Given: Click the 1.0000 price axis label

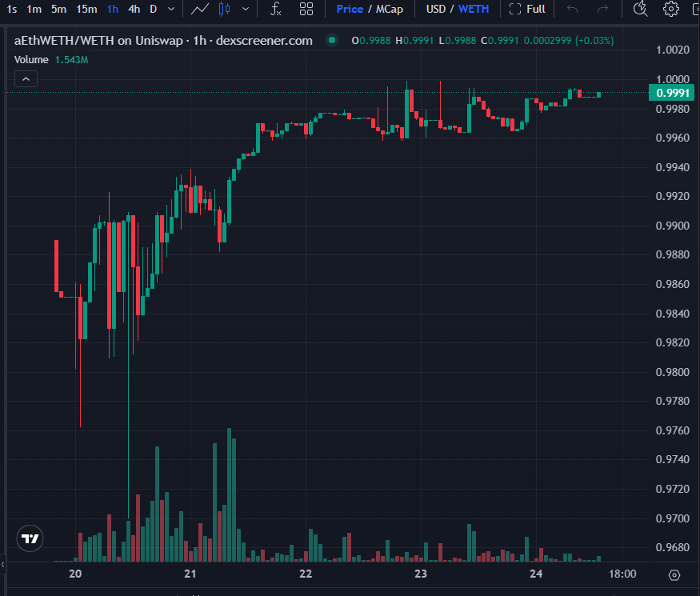Looking at the screenshot, I should tap(672, 79).
